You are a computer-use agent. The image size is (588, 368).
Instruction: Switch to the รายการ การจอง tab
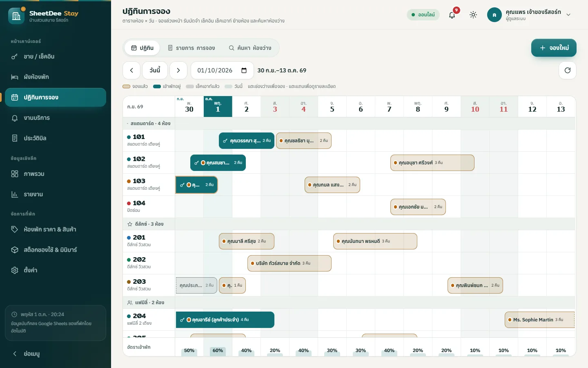[191, 48]
